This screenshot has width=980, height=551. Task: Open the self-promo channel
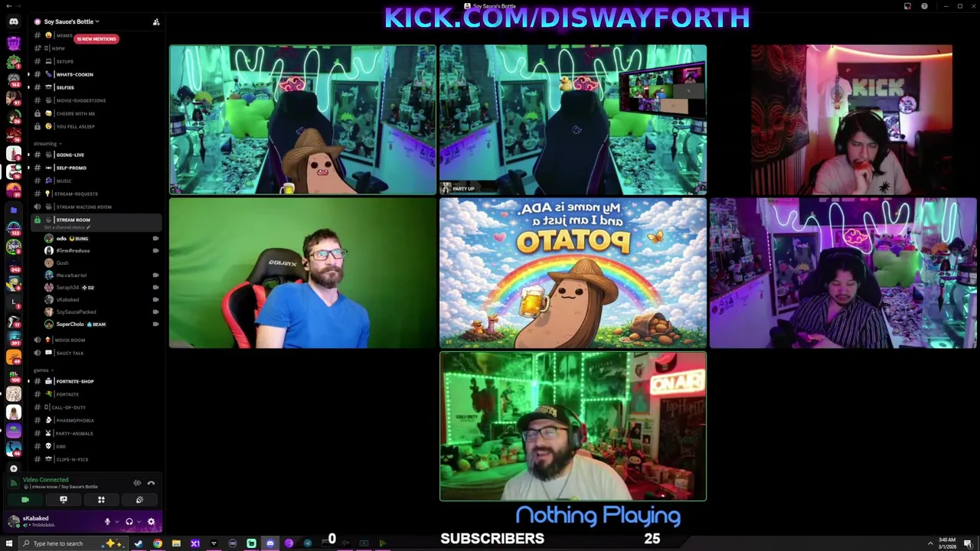[96, 168]
